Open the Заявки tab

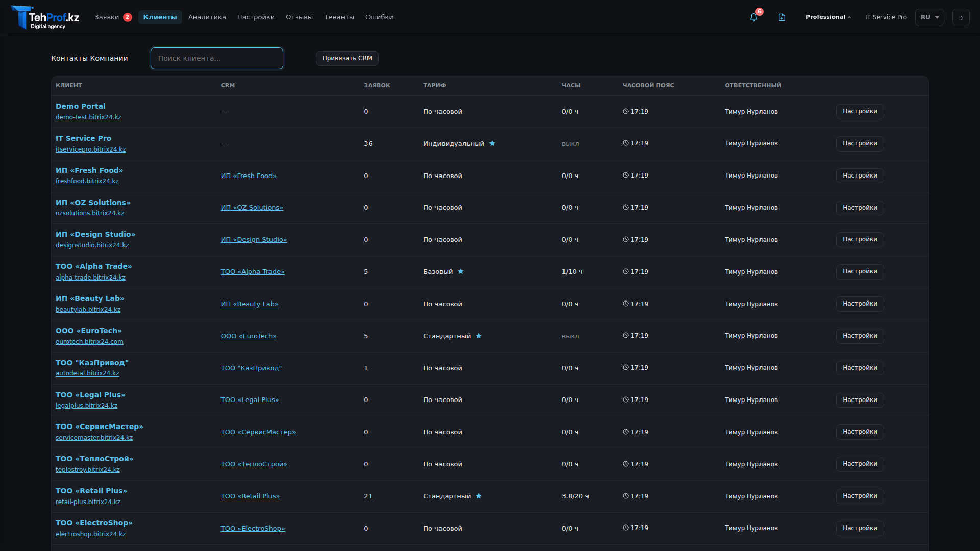tap(107, 17)
